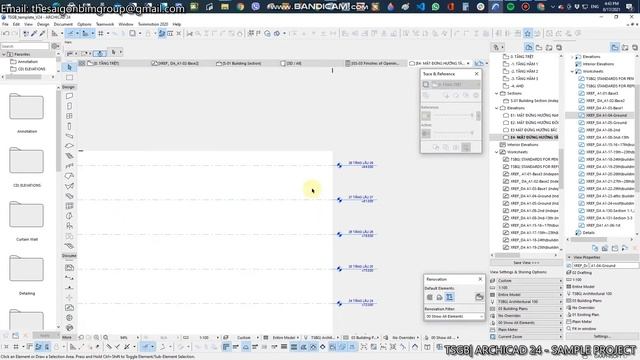Select the Door tool in the toolbox
The image size is (640, 360).
(69, 106)
